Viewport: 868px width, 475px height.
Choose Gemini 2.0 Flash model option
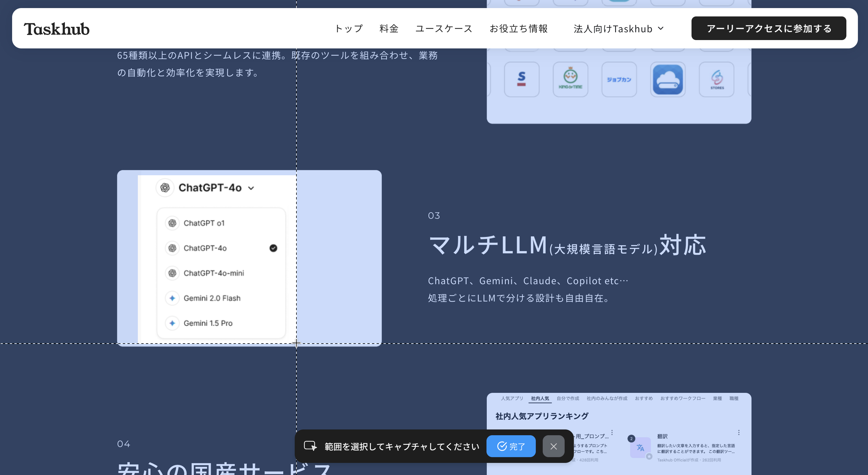click(221, 298)
